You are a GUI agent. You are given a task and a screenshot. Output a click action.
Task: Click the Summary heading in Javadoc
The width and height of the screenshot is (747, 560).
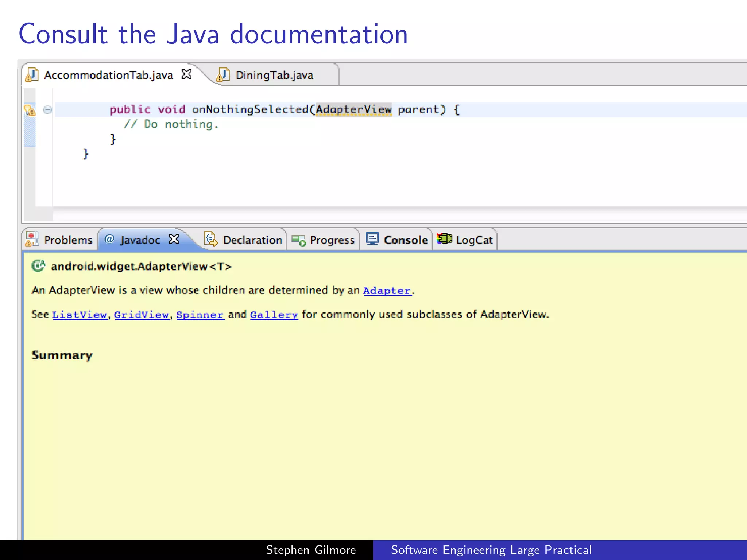62,355
